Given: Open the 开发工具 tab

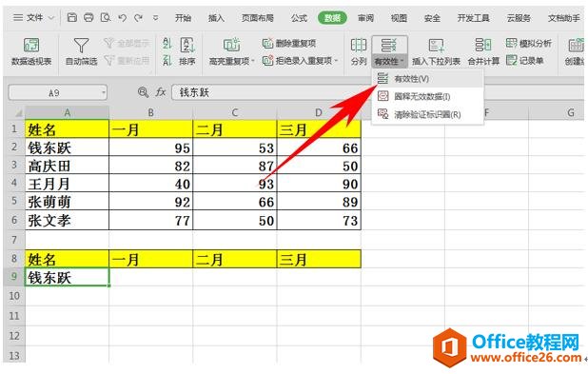Looking at the screenshot, I should click(474, 18).
